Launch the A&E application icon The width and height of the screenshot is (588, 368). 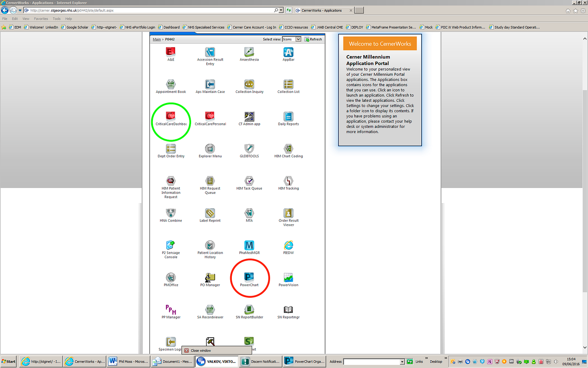pyautogui.click(x=171, y=52)
